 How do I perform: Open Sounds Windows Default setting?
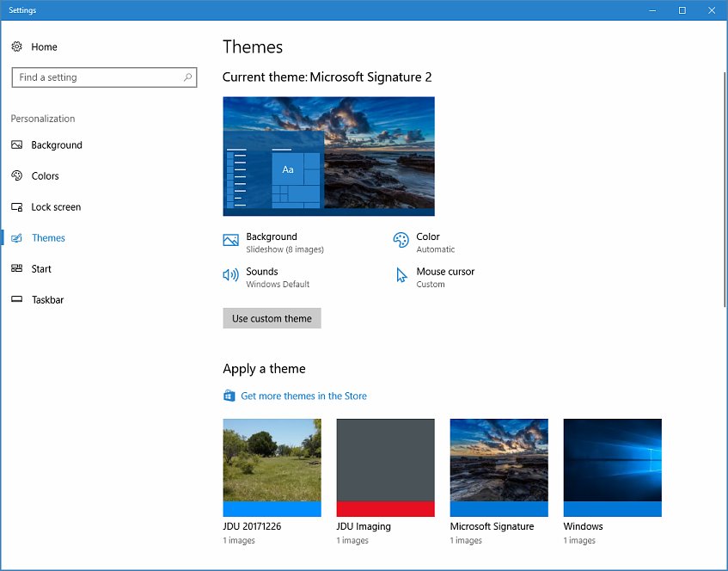pos(266,278)
